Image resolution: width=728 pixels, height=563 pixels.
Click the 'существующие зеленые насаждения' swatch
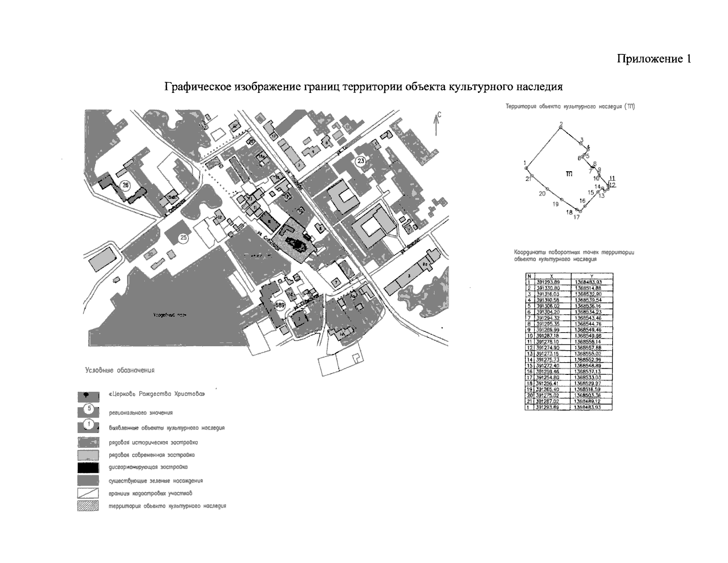pos(88,480)
